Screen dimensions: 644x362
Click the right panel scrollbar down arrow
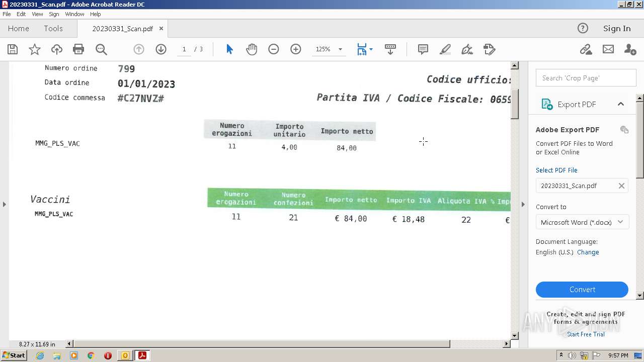pos(640,295)
